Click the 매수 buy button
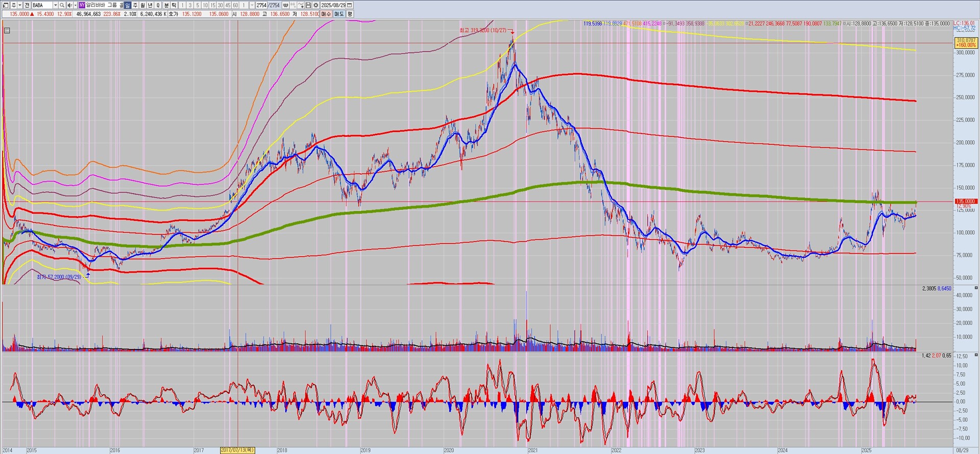 [326, 14]
